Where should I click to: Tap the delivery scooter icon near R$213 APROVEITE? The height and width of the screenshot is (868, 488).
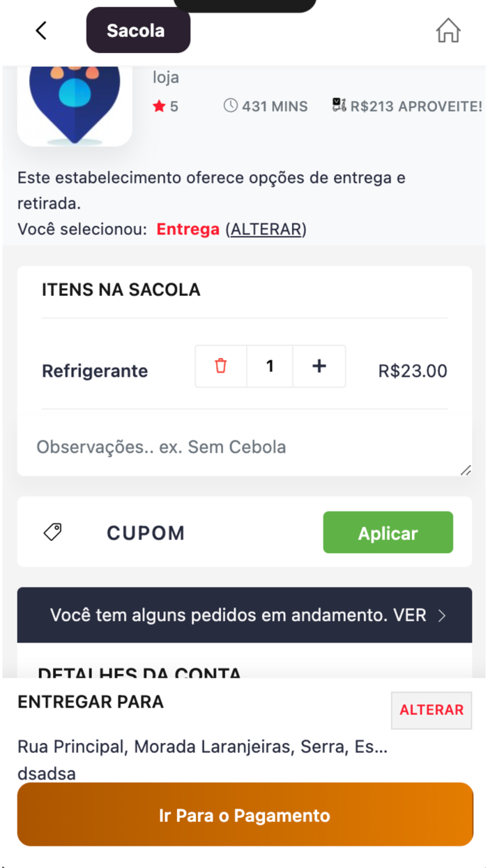340,105
